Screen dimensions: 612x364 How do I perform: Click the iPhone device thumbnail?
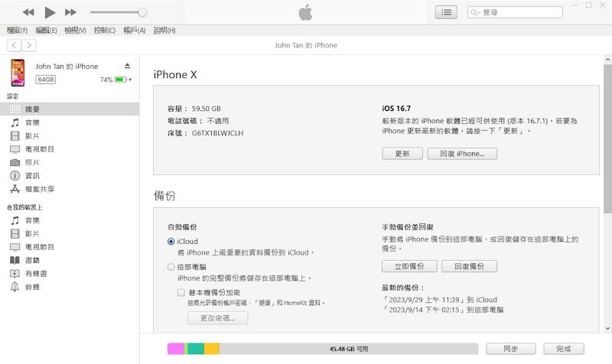tap(18, 73)
